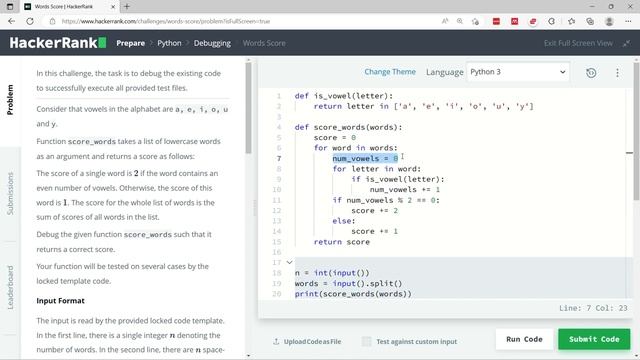Click the 'def is_vowel(letter):' line

(x=344, y=96)
